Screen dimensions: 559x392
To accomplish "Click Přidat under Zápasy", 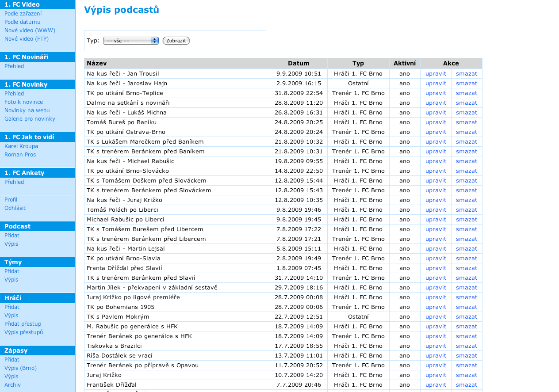I will tap(12, 360).
